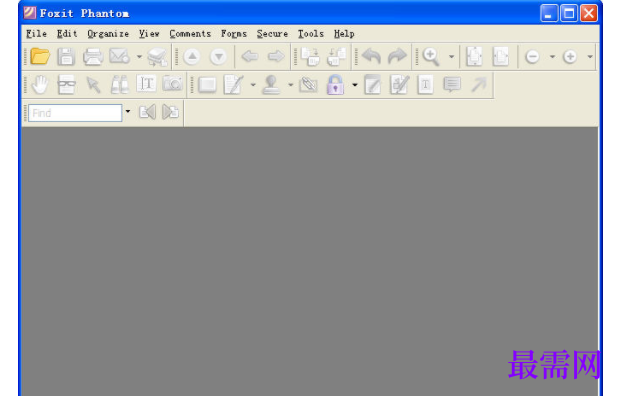Select the arrow pointer selection tool
Image resolution: width=620 pixels, height=396 pixels.
click(93, 85)
